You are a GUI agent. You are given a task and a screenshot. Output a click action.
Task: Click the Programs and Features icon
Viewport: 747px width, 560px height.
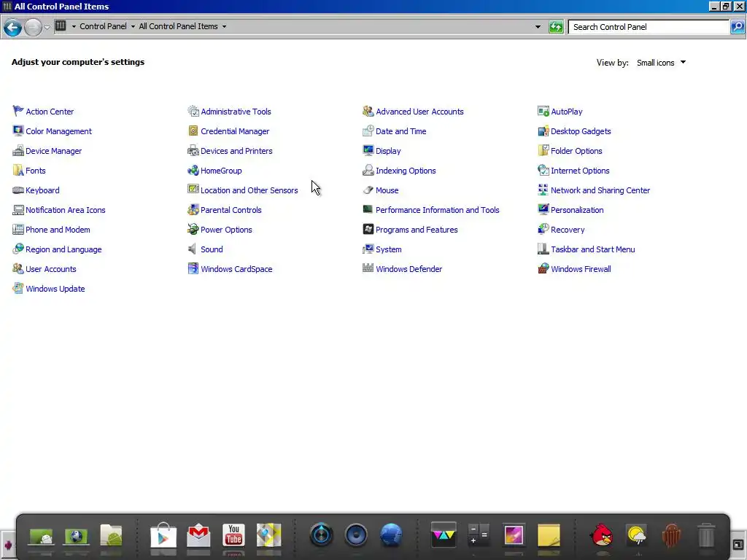[368, 229]
